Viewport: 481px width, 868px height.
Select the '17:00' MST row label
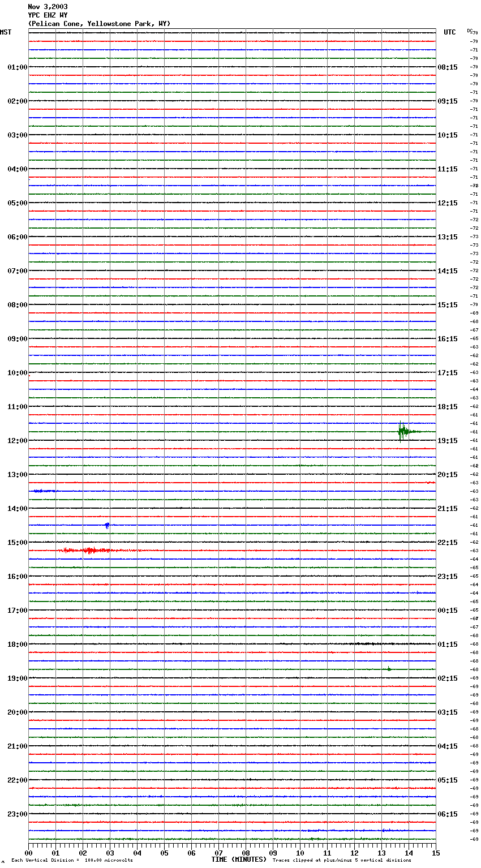(18, 611)
